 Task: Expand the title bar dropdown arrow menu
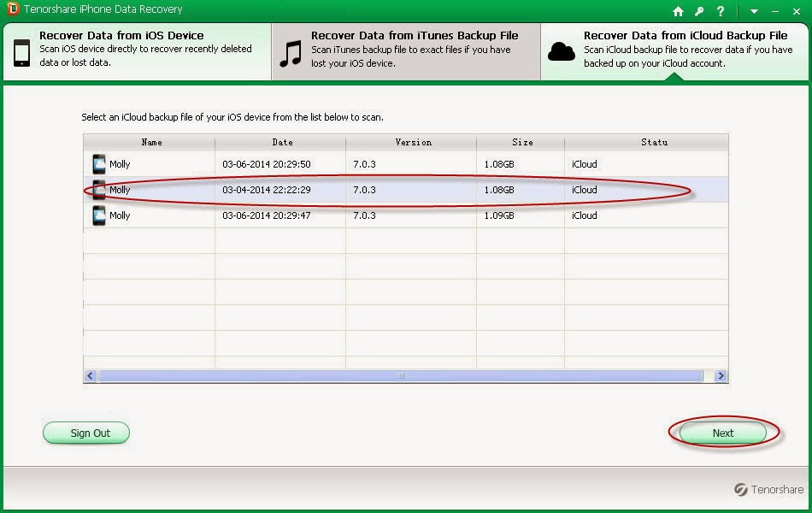pos(754,11)
